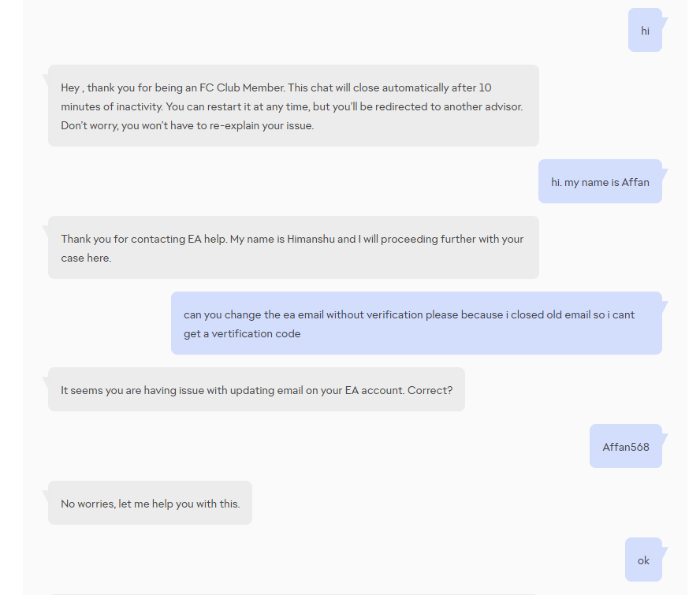Screen dimensions: 700x595
Task: Click the name "Affan" in the user's introduction
Action: click(x=635, y=182)
